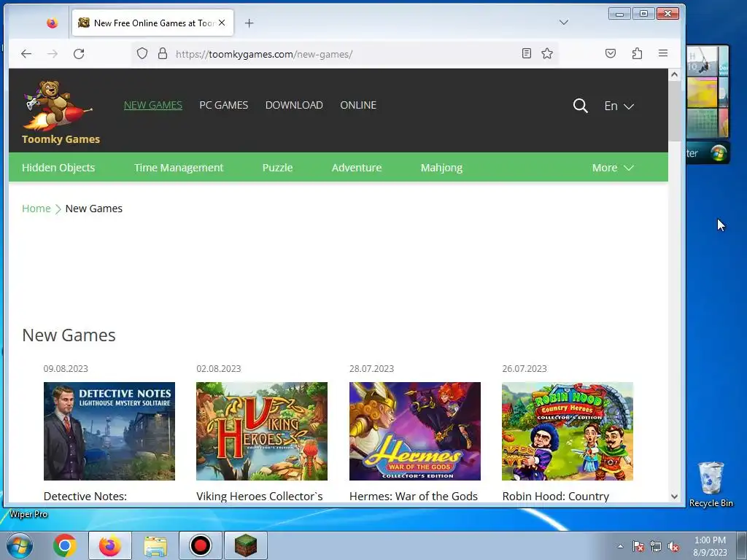Open Hermes War of the Gods thumbnail
This screenshot has height=560, width=747.
[x=414, y=431]
